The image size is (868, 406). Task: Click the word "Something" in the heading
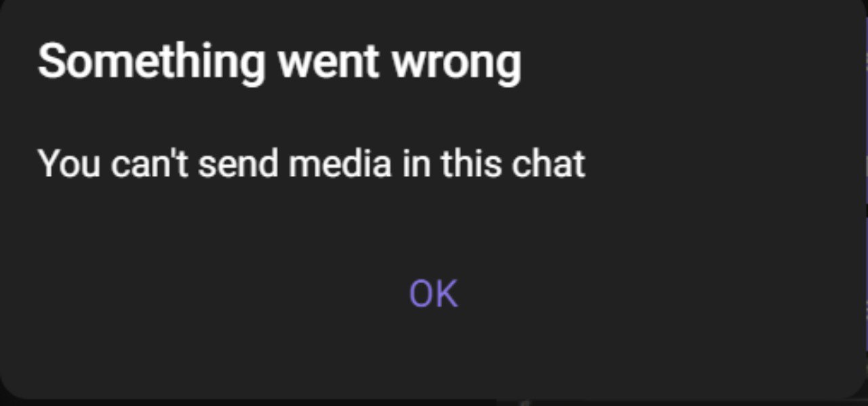(x=152, y=63)
